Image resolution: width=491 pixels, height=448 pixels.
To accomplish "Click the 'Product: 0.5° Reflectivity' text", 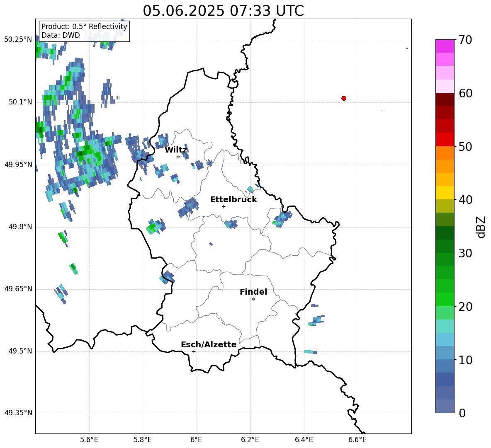I will pos(84,27).
